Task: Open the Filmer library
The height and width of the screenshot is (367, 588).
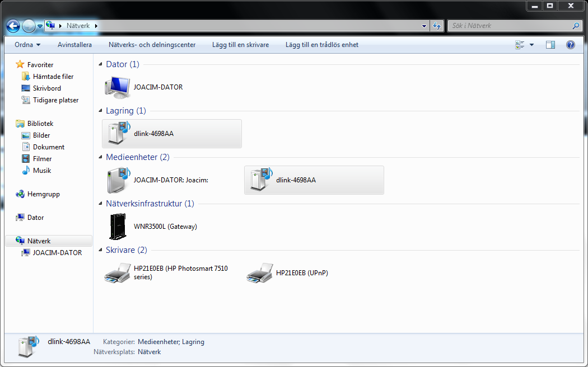Action: point(43,159)
